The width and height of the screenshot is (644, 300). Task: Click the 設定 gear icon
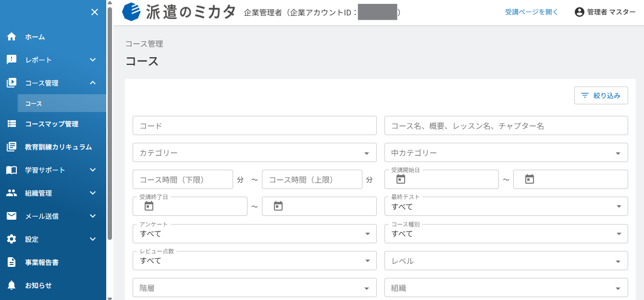[x=12, y=239]
